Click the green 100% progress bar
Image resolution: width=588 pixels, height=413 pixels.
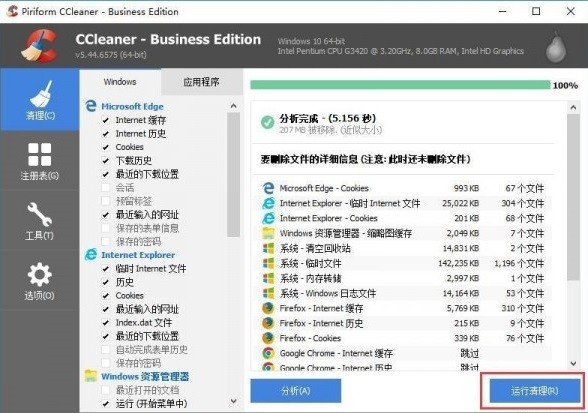[400, 85]
